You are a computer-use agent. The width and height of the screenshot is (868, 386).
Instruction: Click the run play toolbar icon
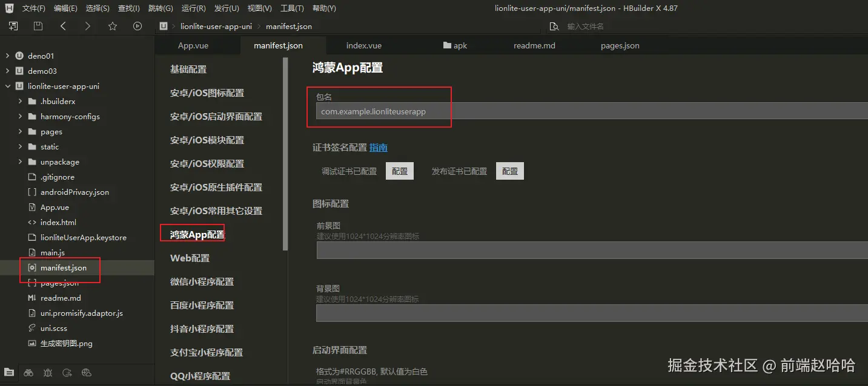[x=137, y=26]
